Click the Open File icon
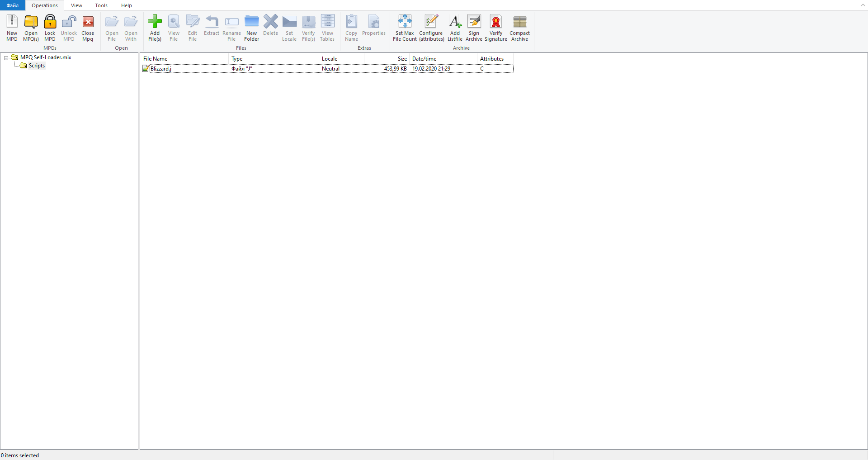Viewport: 868px width, 460px height. point(112,28)
